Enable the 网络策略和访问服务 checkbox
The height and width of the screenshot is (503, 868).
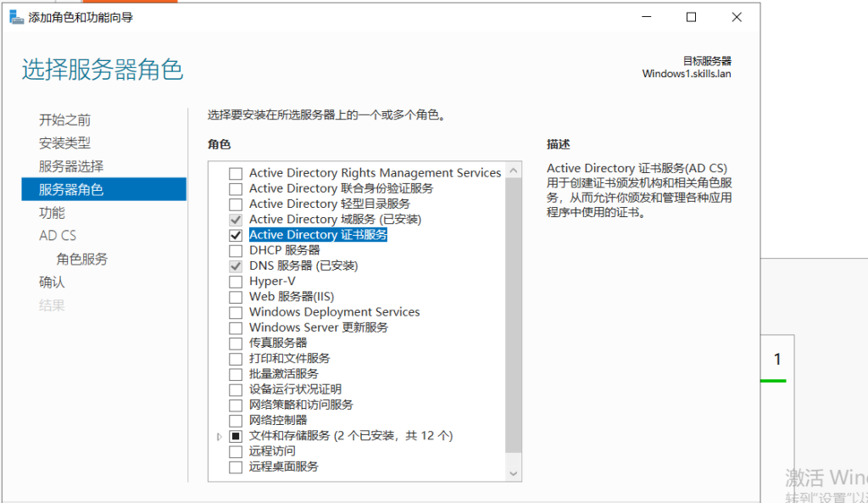coord(236,405)
